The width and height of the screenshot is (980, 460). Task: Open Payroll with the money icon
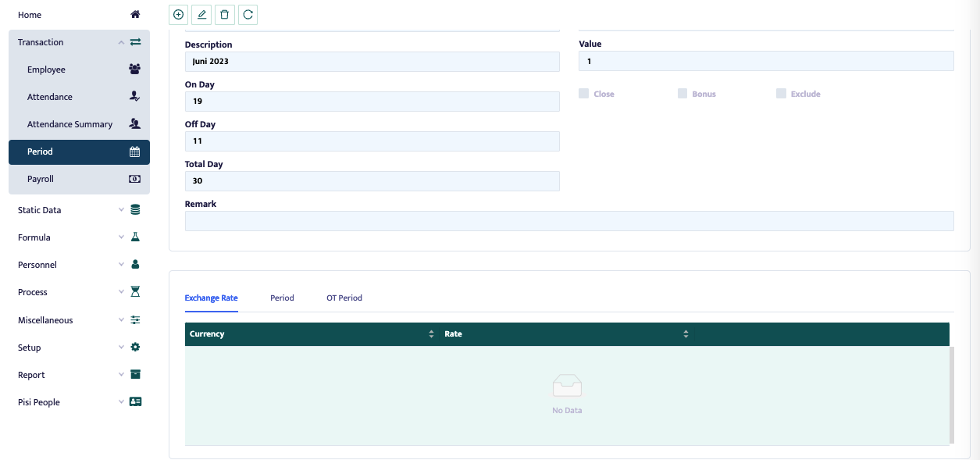(134, 179)
